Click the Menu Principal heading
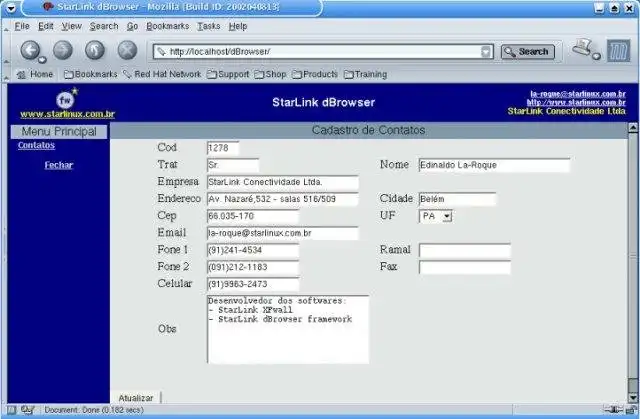640x419 pixels. (x=59, y=131)
